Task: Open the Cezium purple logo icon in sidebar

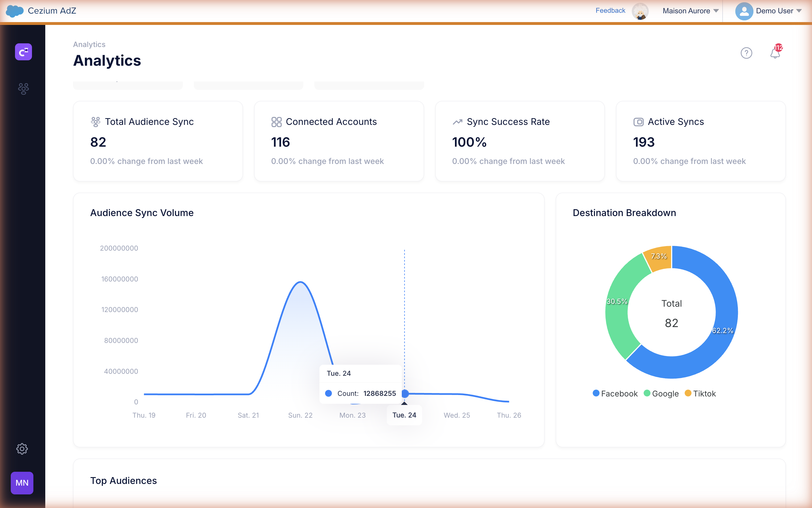Action: click(x=23, y=52)
